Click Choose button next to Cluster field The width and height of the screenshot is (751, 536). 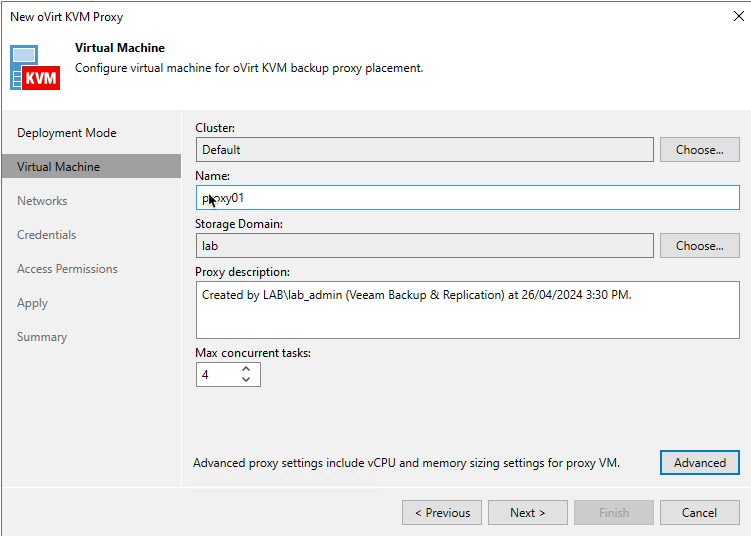[699, 150]
